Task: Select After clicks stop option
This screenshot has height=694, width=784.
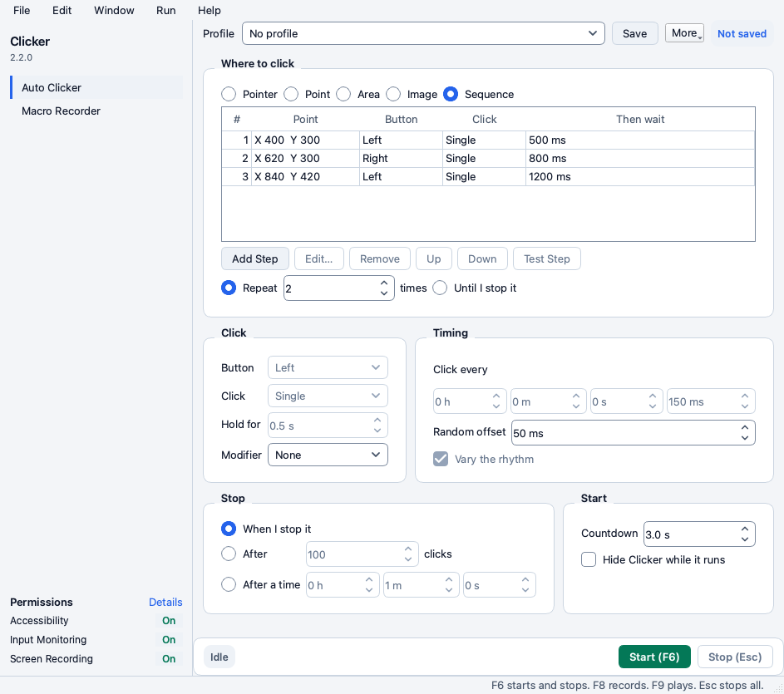Action: (229, 554)
